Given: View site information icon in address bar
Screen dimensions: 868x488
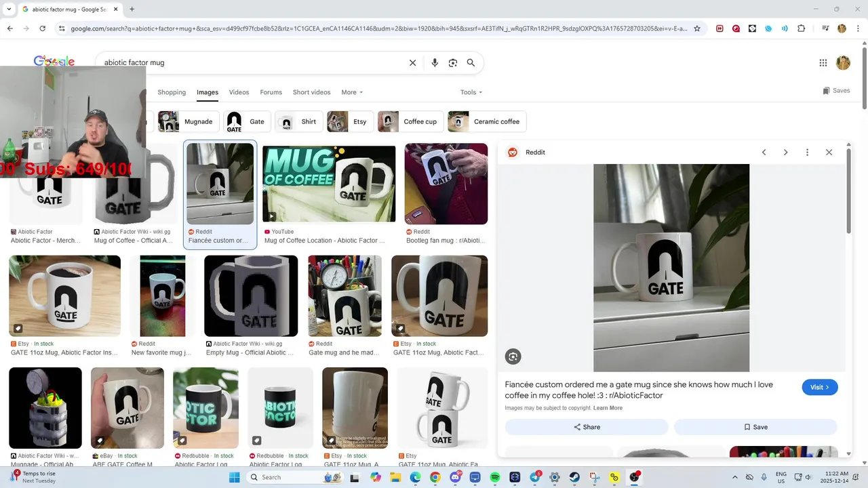Looking at the screenshot, I should pos(62,28).
